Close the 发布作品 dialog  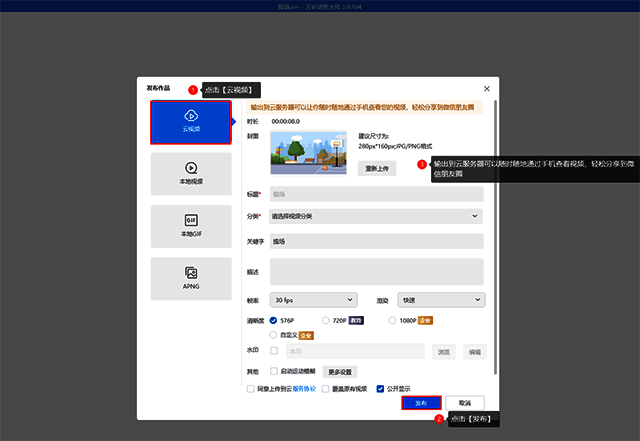487,89
